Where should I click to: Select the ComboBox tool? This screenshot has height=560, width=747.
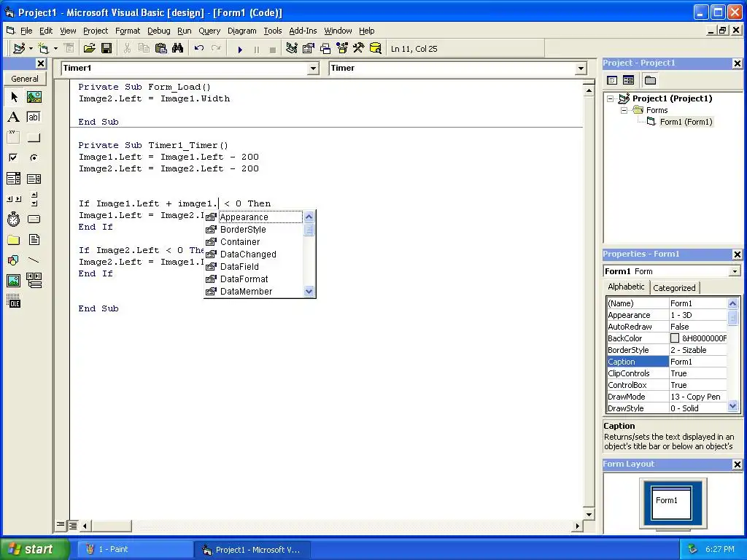(x=14, y=179)
